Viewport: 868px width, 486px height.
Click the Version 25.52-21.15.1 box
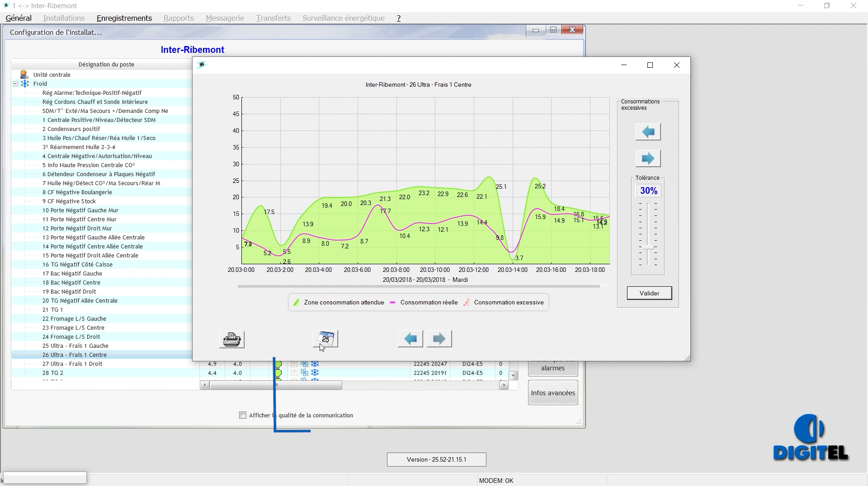coord(437,459)
